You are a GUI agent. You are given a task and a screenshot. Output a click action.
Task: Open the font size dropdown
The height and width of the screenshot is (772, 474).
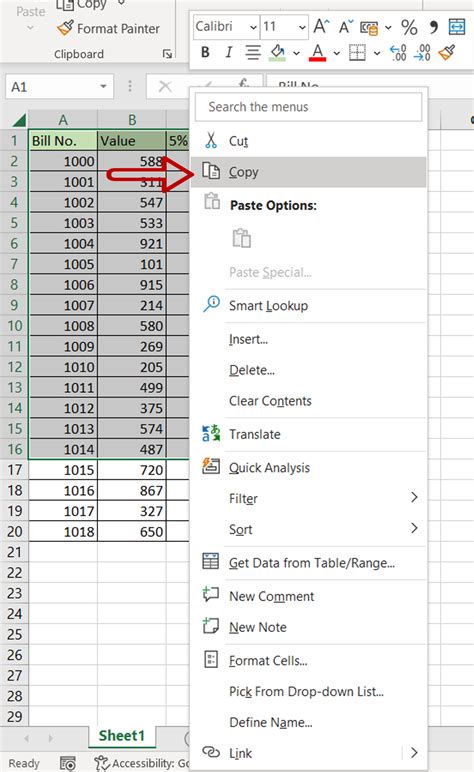302,27
